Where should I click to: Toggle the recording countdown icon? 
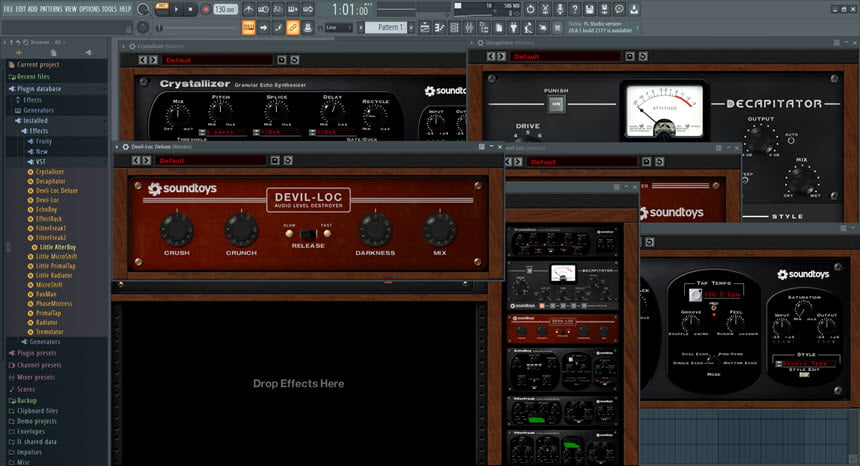point(278,9)
